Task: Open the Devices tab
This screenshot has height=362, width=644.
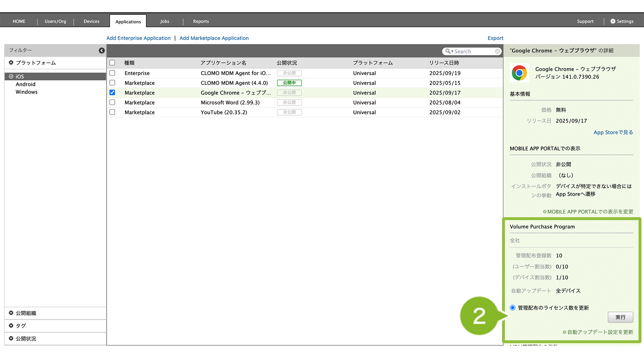Action: click(x=91, y=21)
